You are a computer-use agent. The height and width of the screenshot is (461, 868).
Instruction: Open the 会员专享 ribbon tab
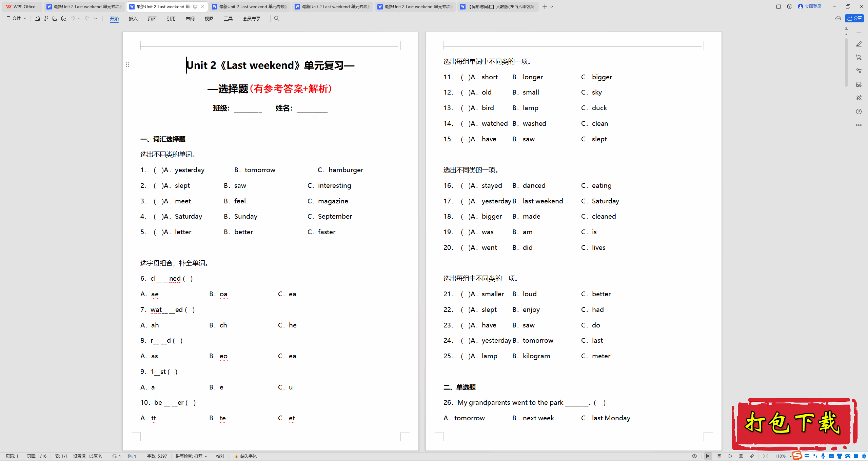(x=252, y=19)
